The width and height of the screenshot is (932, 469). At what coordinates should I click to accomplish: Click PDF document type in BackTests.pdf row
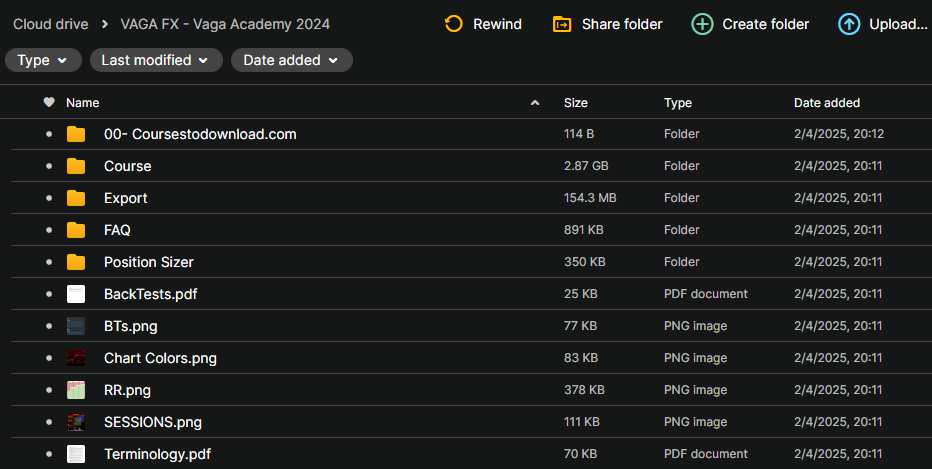click(706, 294)
